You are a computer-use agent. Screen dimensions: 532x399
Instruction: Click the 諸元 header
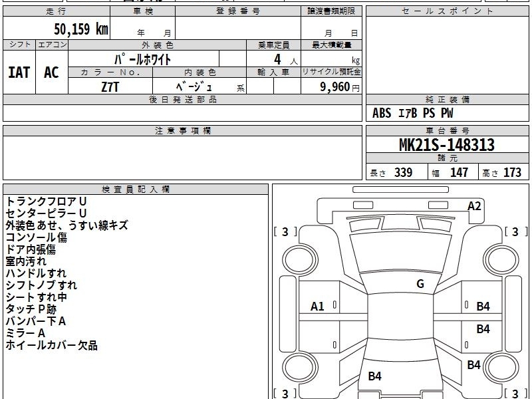(447, 158)
